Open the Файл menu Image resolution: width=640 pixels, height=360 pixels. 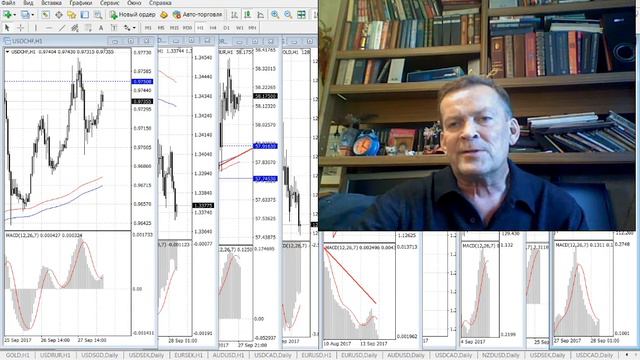click(x=9, y=3)
